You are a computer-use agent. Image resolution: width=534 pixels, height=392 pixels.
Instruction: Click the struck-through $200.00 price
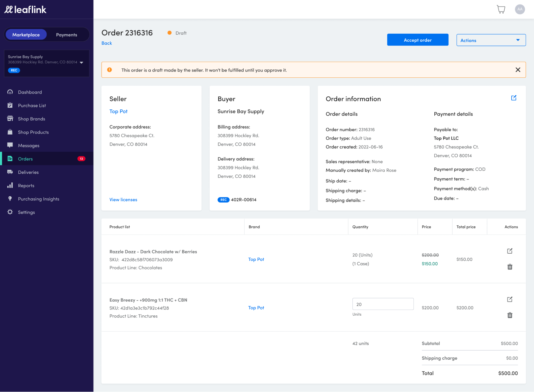[430, 255]
